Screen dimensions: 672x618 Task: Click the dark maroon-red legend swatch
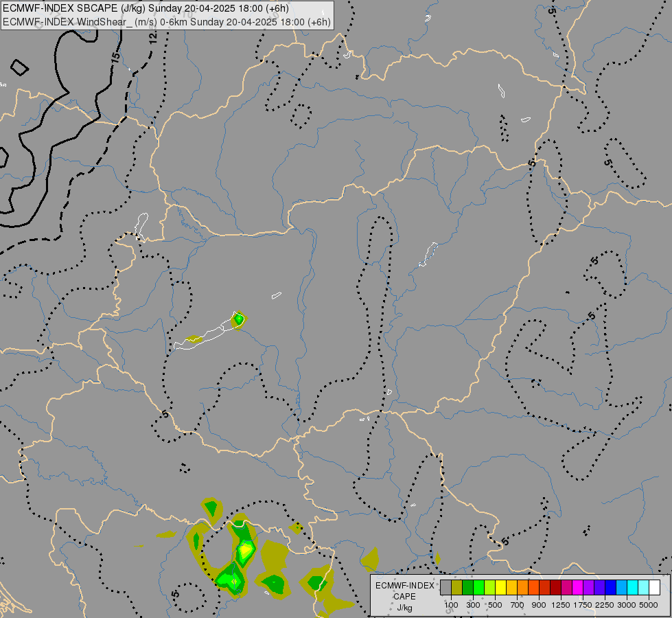coord(556,587)
